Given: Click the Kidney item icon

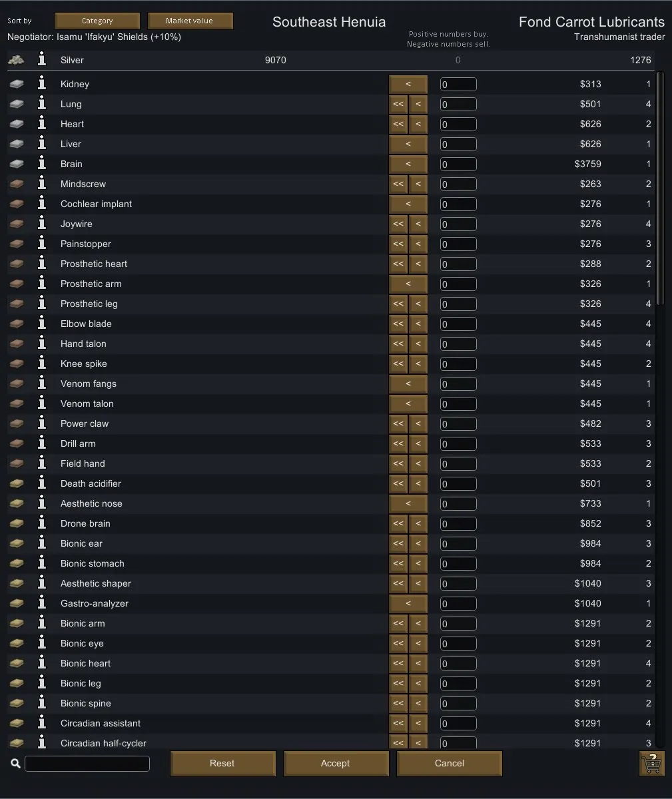Looking at the screenshot, I should coord(17,84).
